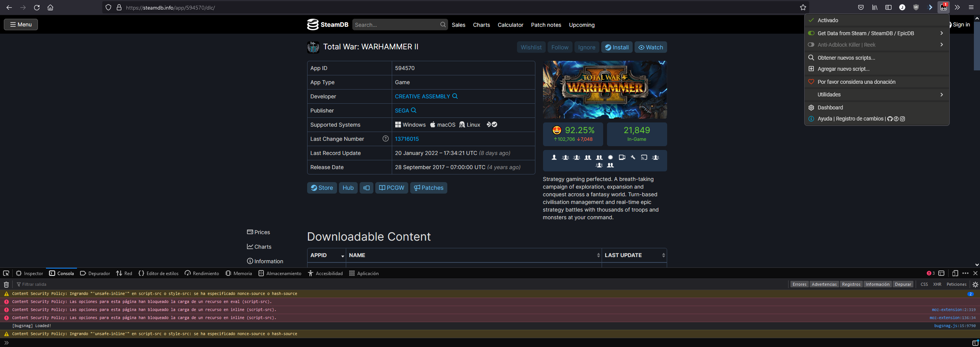
Task: Expand the browser toolbar overflow chevron
Action: pos(957,7)
